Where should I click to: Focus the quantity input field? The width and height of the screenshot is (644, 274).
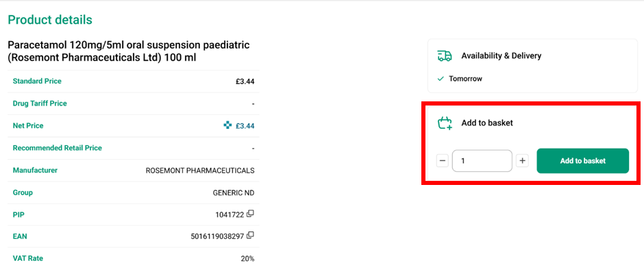coord(482,161)
